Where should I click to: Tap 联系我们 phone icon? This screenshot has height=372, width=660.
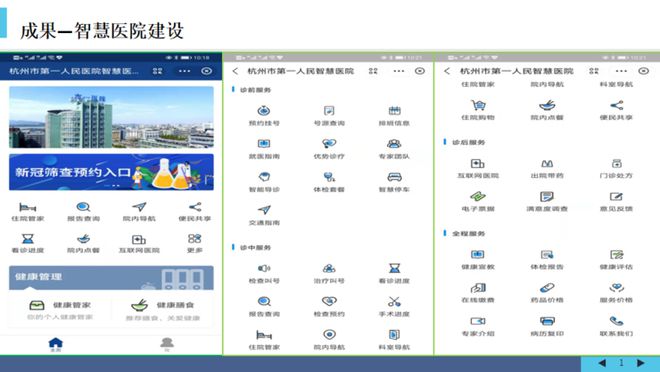coord(616,321)
